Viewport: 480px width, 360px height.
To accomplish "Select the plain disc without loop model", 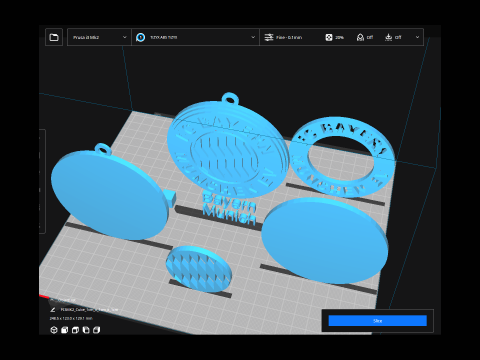I will pyautogui.click(x=325, y=240).
